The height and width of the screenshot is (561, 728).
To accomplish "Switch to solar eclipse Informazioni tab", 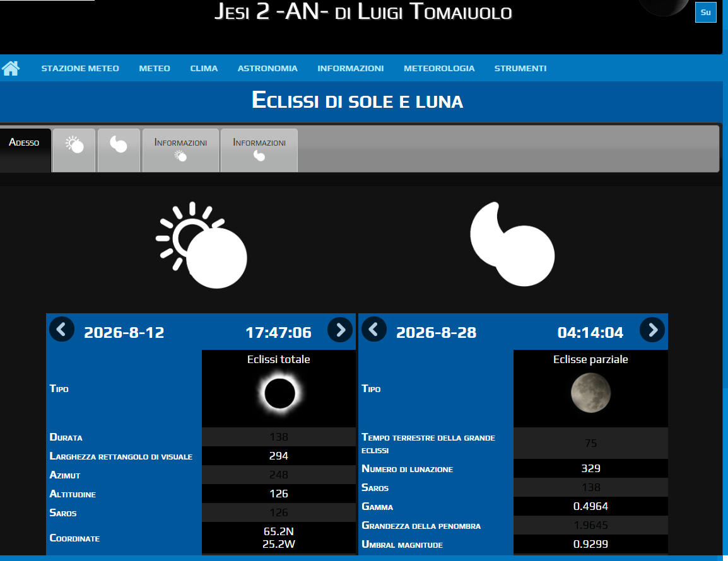I will point(180,150).
